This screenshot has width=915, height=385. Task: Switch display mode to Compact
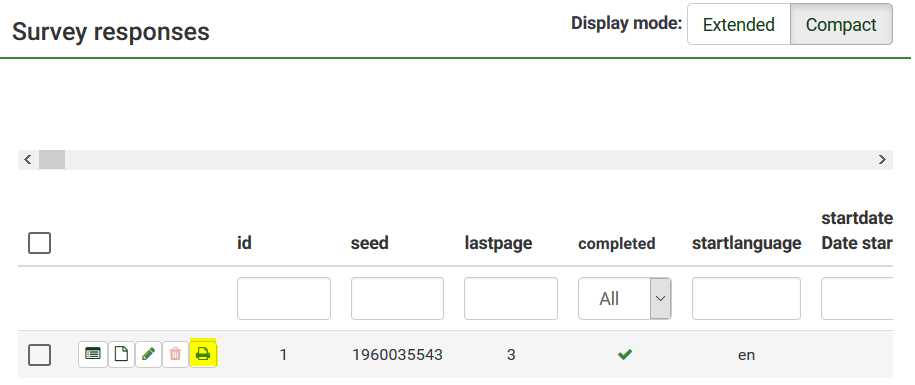click(841, 24)
